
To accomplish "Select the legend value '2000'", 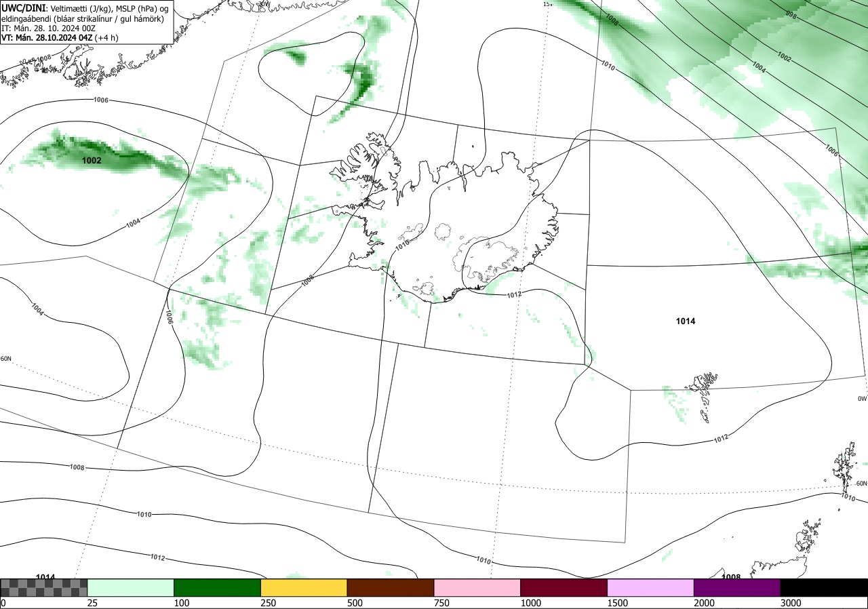I will coord(705,603).
